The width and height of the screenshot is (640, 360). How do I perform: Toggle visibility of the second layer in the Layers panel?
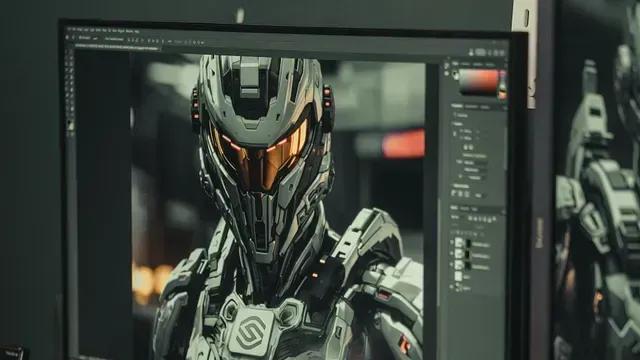(x=452, y=254)
